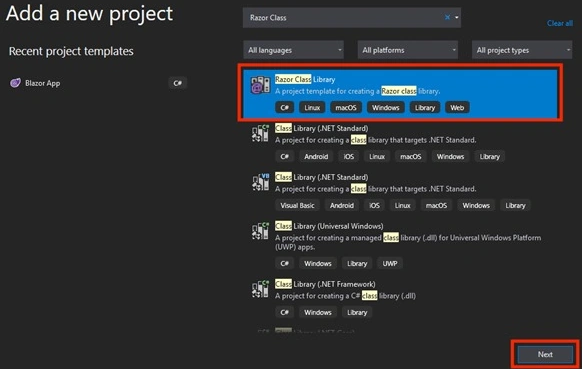Image resolution: width=582 pixels, height=369 pixels.
Task: Click the iOS tag on C# Class Library
Action: (349, 156)
